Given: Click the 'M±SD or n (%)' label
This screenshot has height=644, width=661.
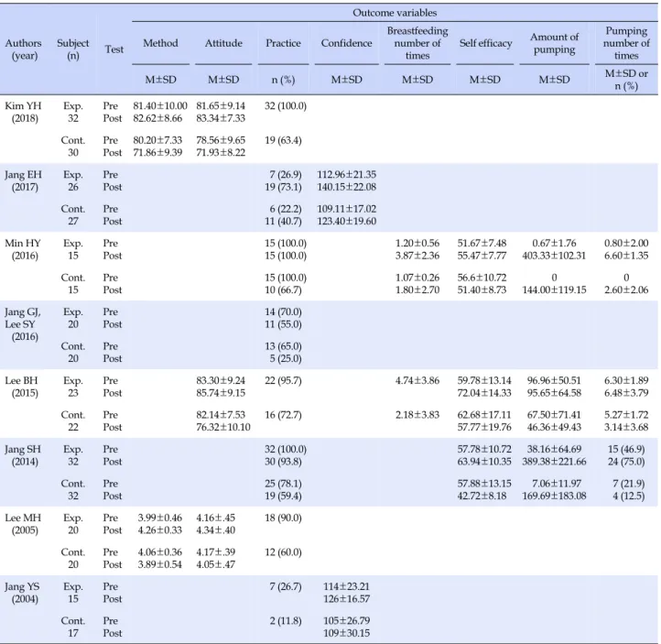Looking at the screenshot, I should pos(626,80).
